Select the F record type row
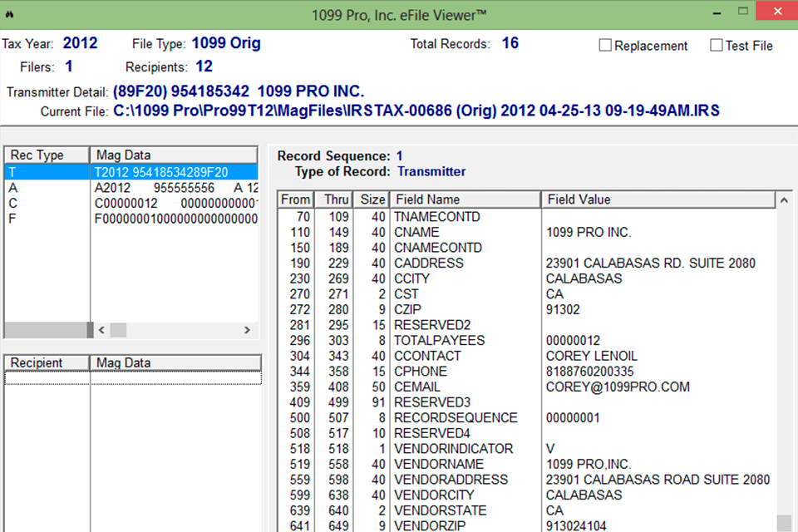The image size is (798, 532). click(x=131, y=219)
